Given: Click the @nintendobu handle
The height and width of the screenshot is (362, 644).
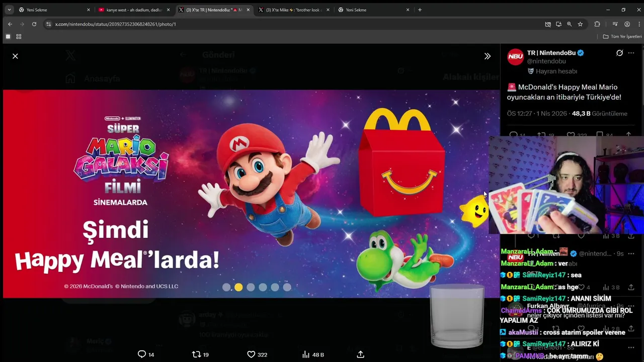Looking at the screenshot, I should 546,61.
